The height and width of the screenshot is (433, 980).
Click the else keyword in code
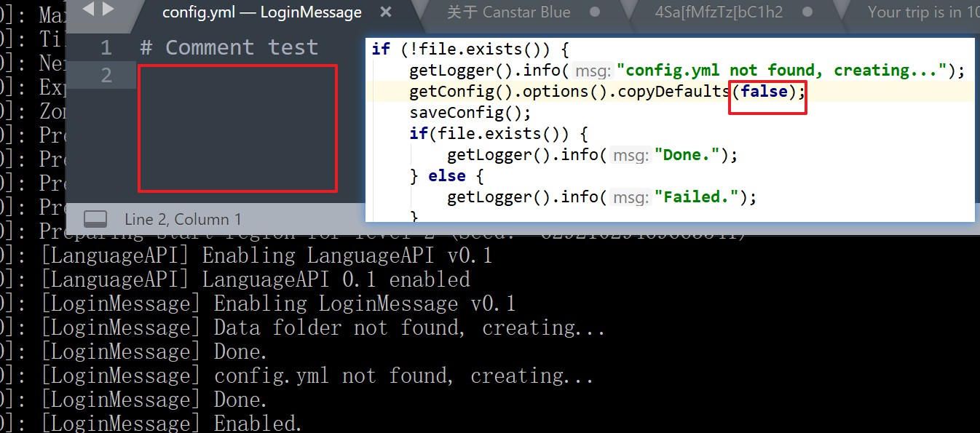(447, 176)
